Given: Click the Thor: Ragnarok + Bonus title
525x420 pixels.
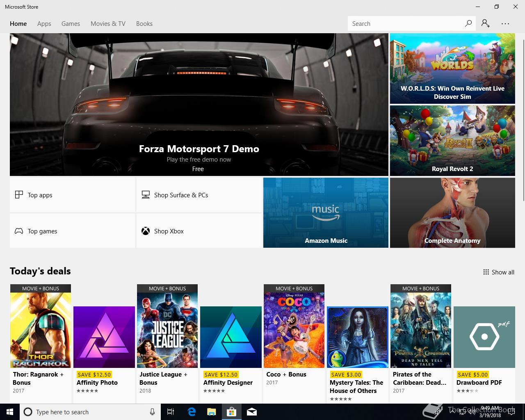Looking at the screenshot, I should (x=38, y=379).
